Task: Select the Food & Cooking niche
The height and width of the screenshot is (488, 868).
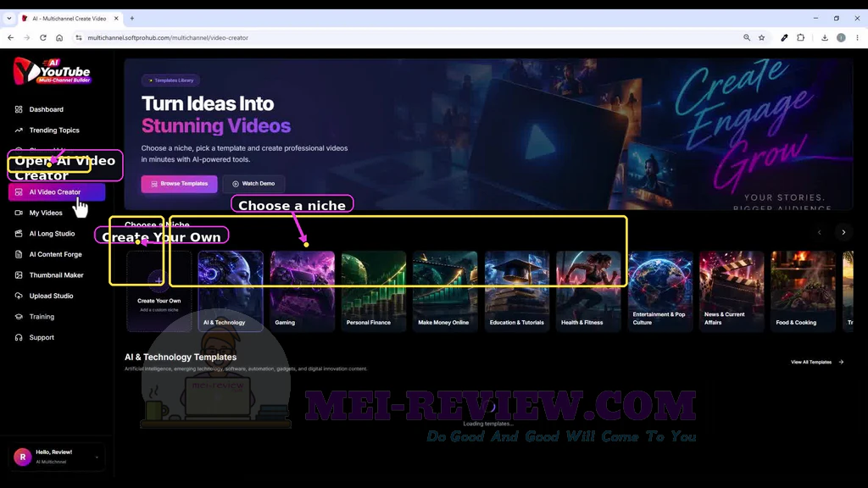Action: click(x=804, y=291)
